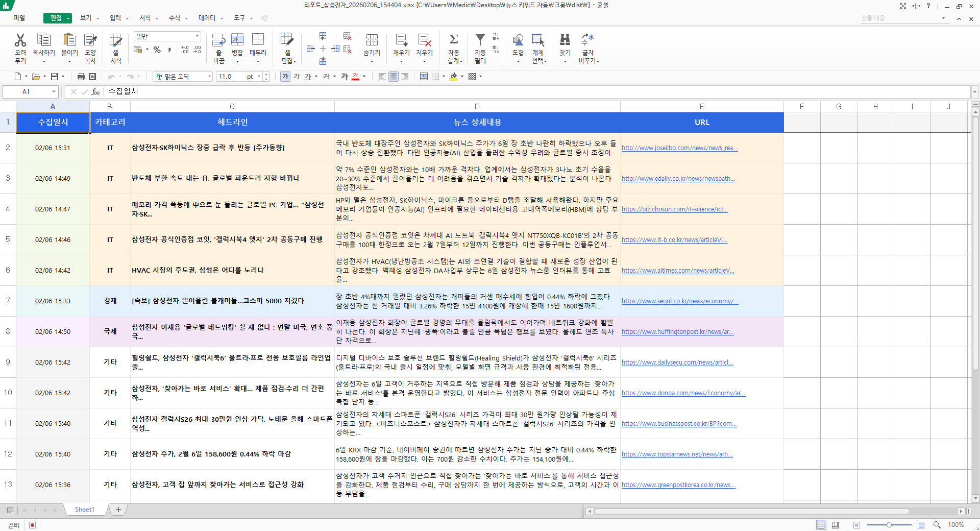980x531 pixels.
Task: Open the edaily.co.kr news link
Action: click(678, 179)
